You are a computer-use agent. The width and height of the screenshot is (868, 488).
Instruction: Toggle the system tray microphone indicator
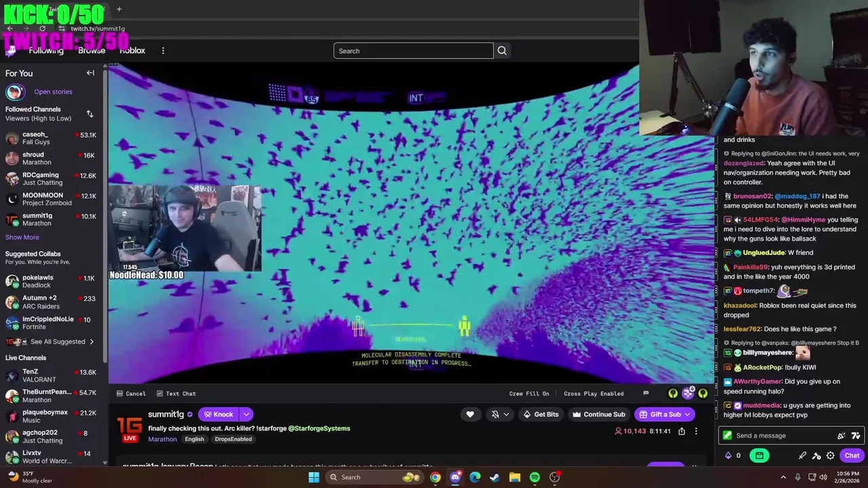coord(797,477)
